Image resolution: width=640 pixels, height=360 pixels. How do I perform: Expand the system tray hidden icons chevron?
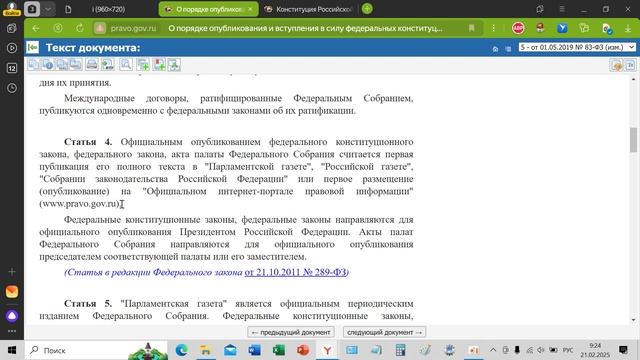(493, 350)
